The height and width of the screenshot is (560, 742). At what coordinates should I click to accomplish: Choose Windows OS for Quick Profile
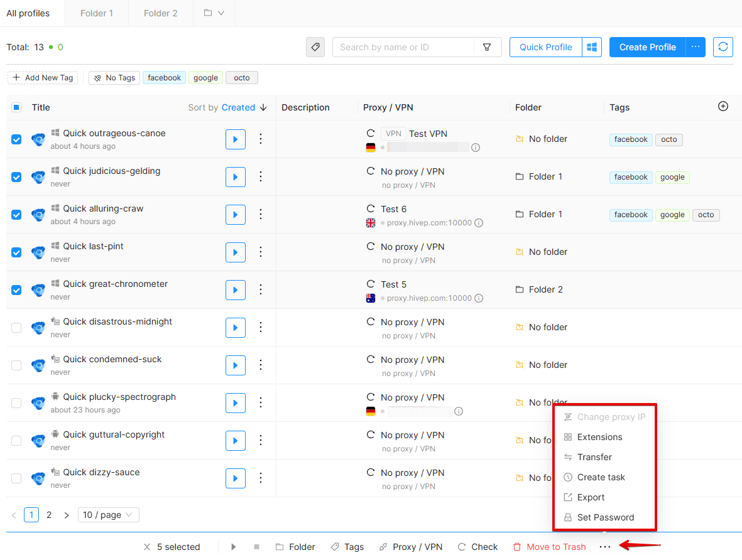click(591, 47)
